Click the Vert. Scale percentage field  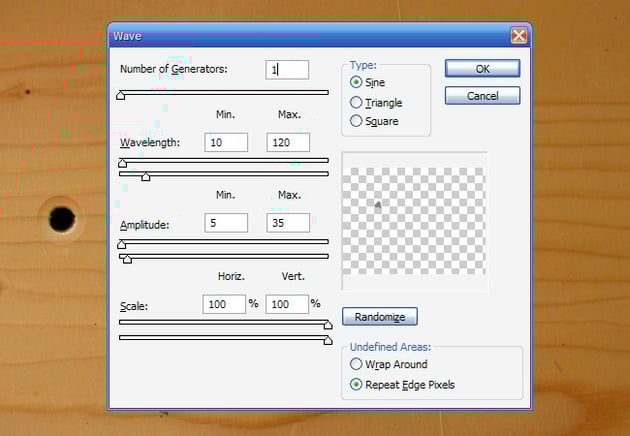pyautogui.click(x=287, y=304)
